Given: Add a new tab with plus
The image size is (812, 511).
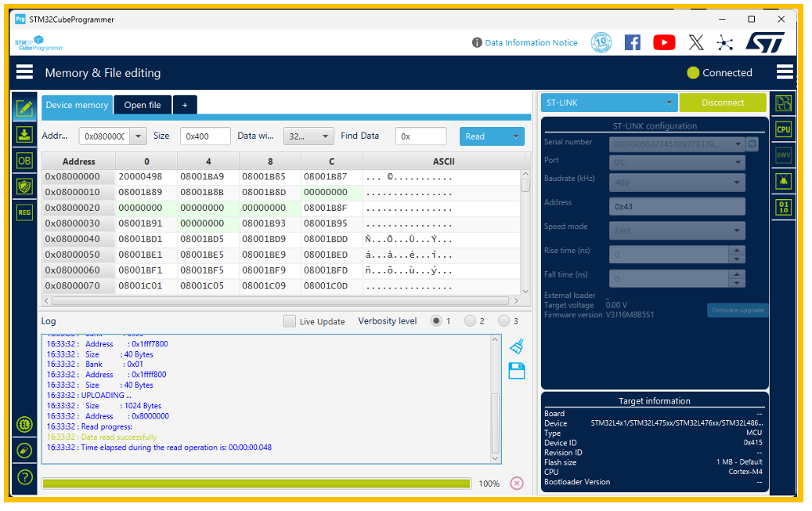Looking at the screenshot, I should pos(185,105).
